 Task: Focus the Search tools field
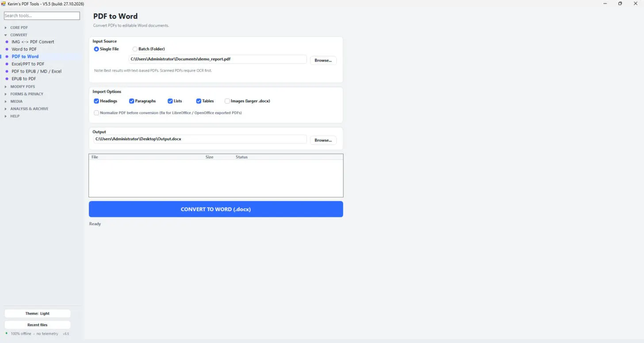pyautogui.click(x=42, y=15)
